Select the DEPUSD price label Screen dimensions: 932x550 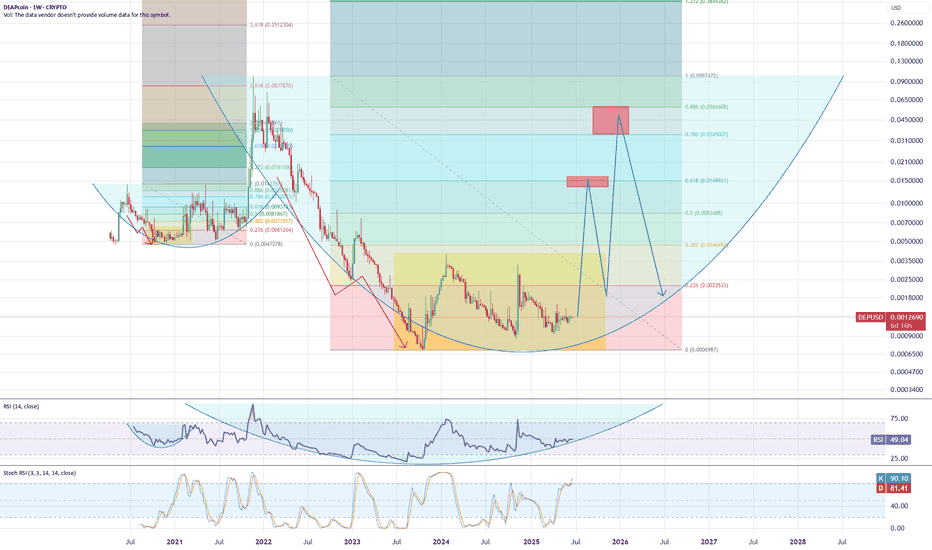pyautogui.click(x=870, y=318)
